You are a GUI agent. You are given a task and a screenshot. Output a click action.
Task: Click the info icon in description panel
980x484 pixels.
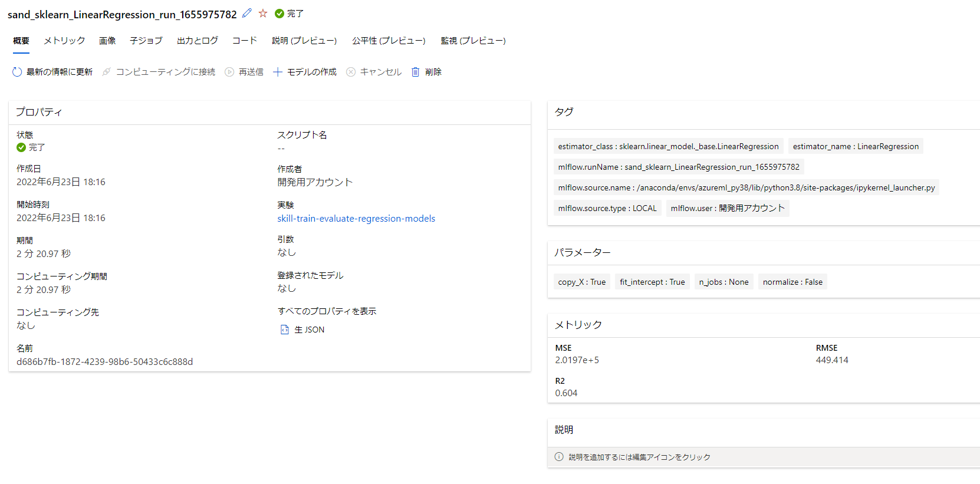coord(559,457)
